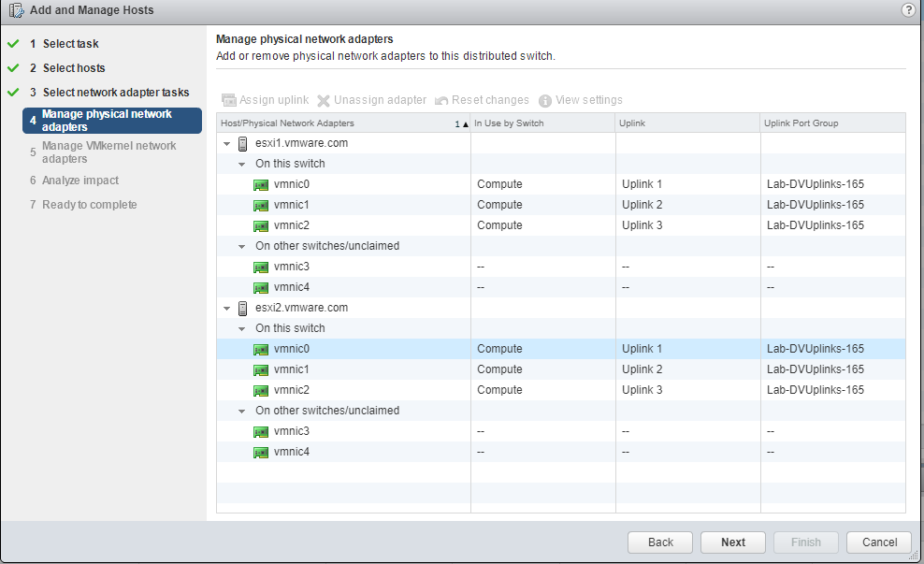Click the Reset changes arrow icon
The height and width of the screenshot is (564, 924).
tap(441, 101)
